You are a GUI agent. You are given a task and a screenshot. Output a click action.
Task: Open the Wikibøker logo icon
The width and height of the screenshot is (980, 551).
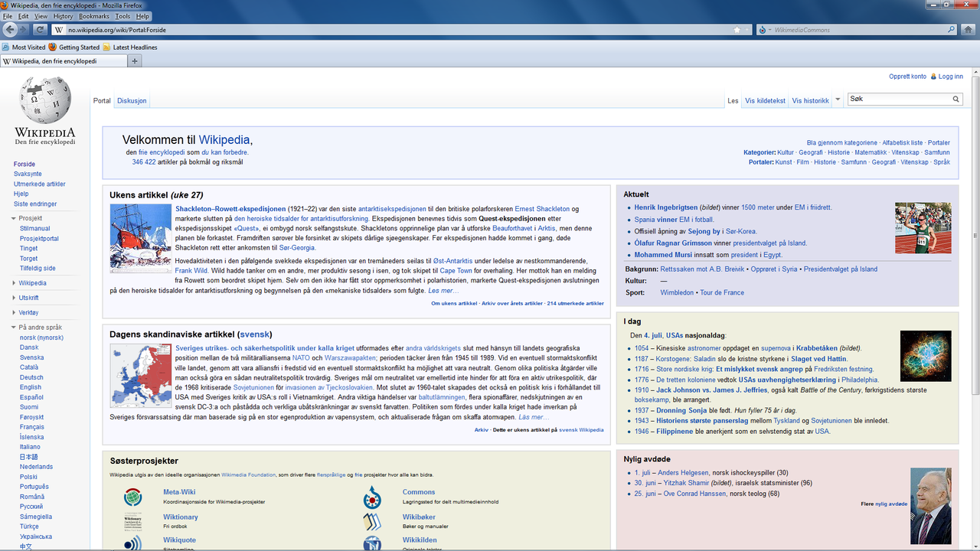pos(372,521)
